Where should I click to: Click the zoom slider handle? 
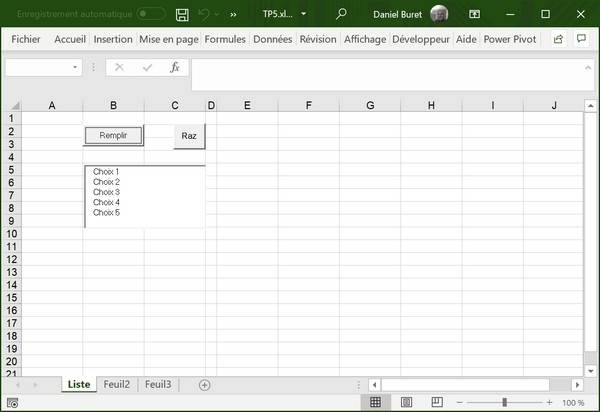coord(504,402)
